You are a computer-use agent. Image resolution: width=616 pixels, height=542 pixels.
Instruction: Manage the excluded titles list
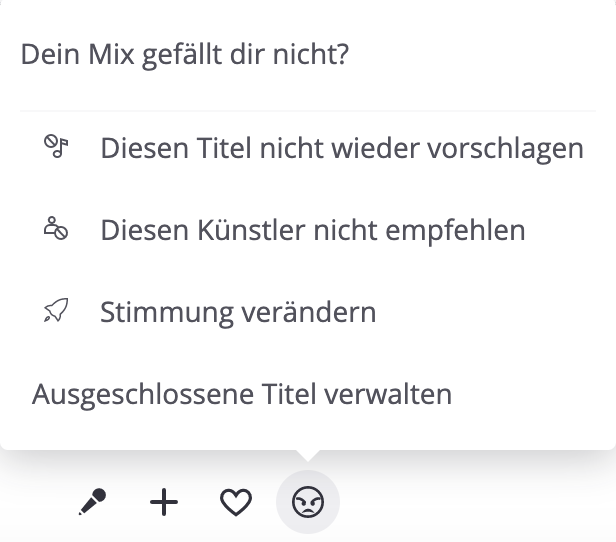coord(242,394)
